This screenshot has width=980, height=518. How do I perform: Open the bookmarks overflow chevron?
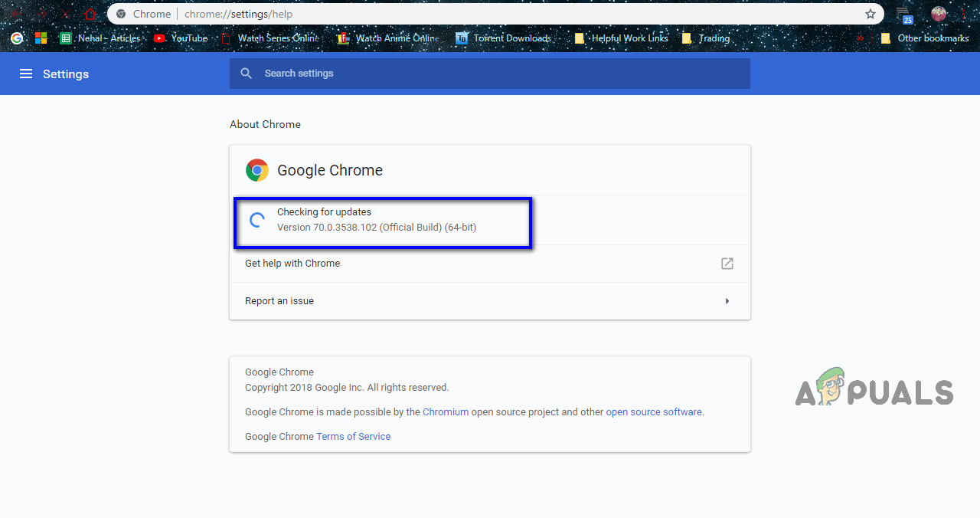[x=859, y=38]
